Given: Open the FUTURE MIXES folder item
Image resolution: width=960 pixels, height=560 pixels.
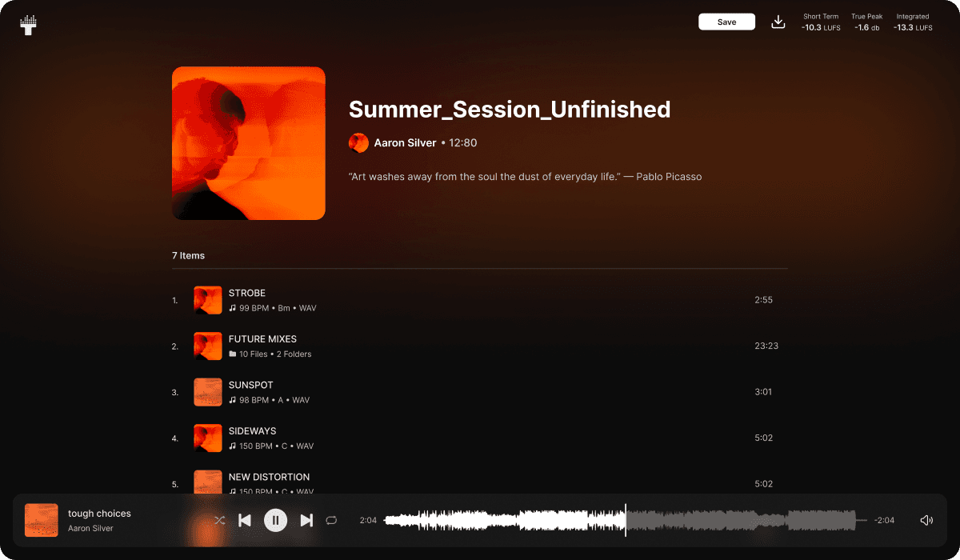Looking at the screenshot, I should point(480,346).
